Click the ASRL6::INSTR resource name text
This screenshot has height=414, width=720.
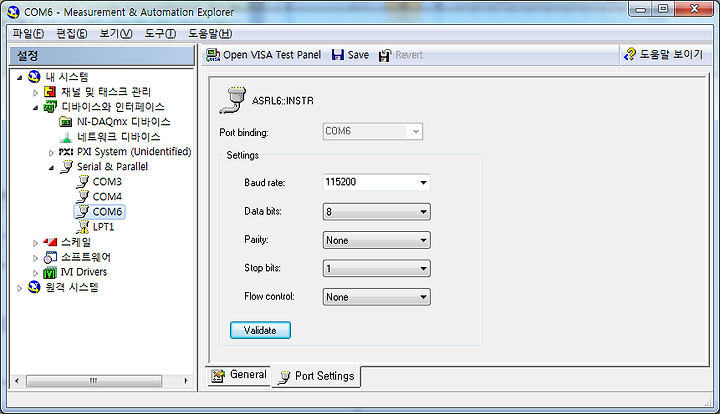pyautogui.click(x=282, y=101)
